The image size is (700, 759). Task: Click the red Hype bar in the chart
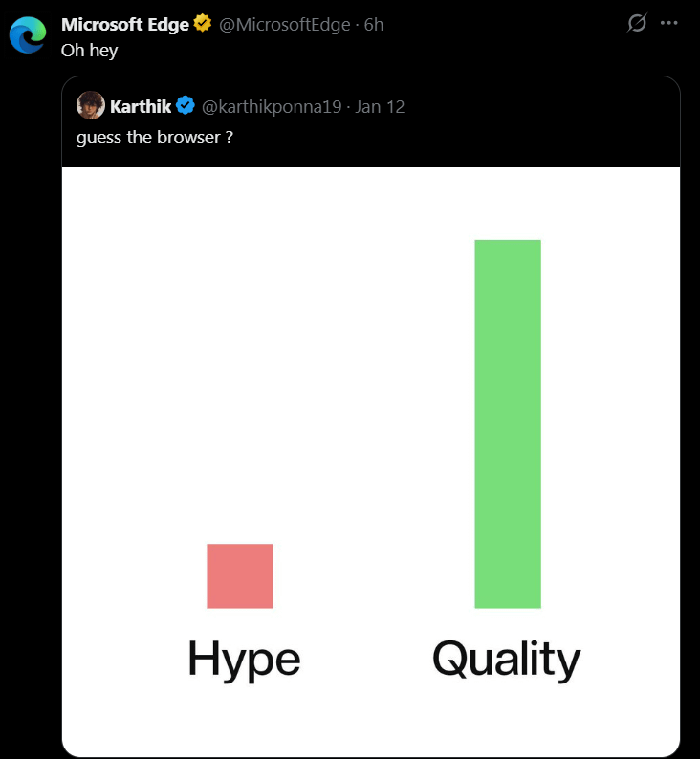pyautogui.click(x=240, y=575)
